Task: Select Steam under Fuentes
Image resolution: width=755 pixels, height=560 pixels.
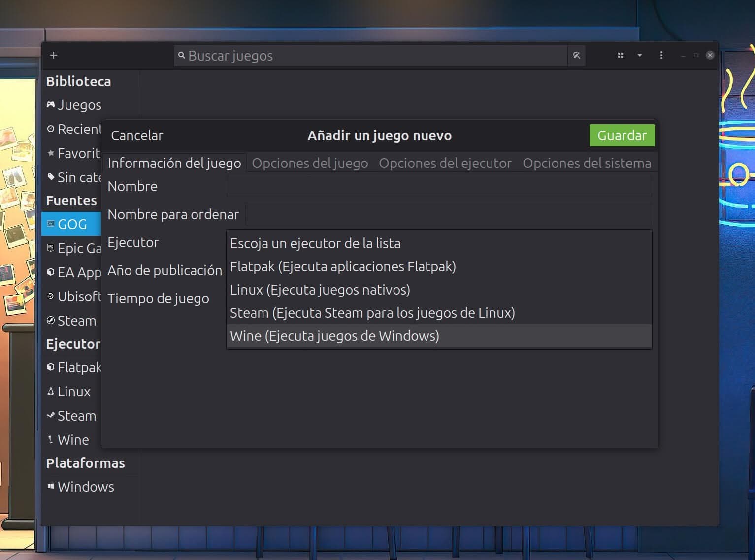Action: (76, 321)
